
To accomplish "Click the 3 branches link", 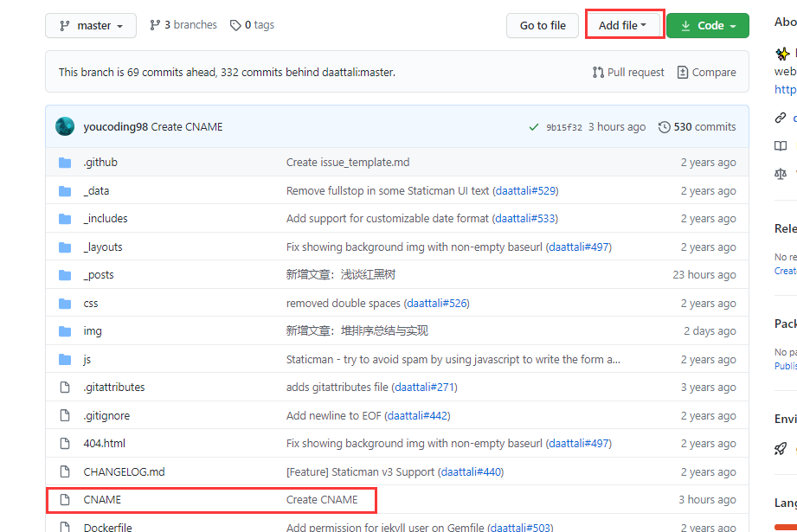I will pyautogui.click(x=183, y=25).
